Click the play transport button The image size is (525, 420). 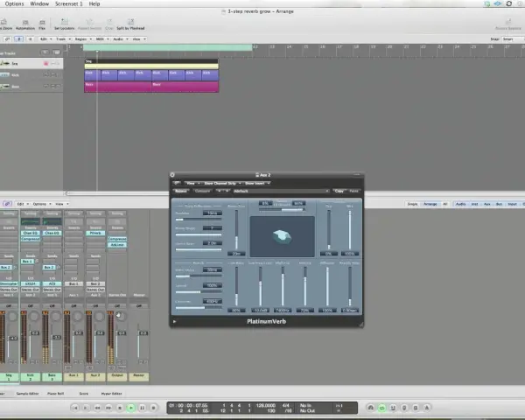[x=131, y=408]
